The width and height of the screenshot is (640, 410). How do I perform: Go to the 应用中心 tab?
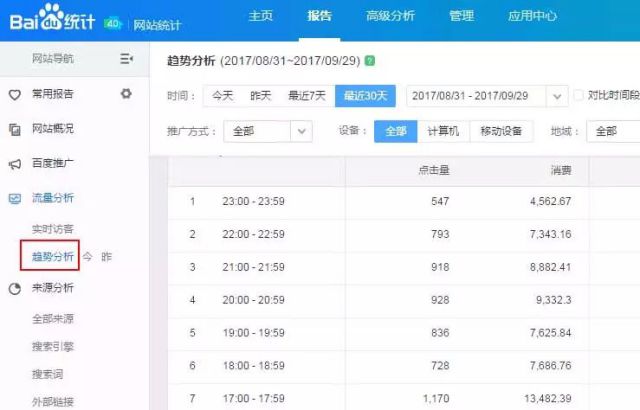coord(531,17)
